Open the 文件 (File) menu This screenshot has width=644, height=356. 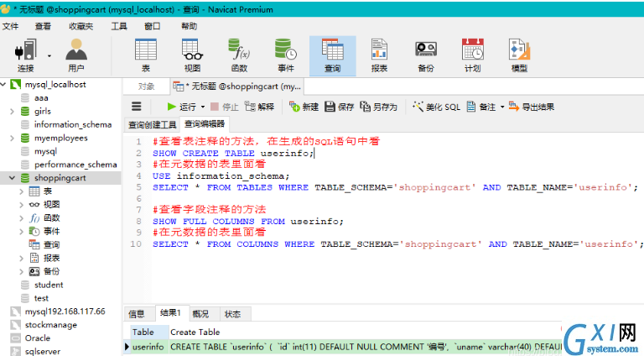coord(10,26)
